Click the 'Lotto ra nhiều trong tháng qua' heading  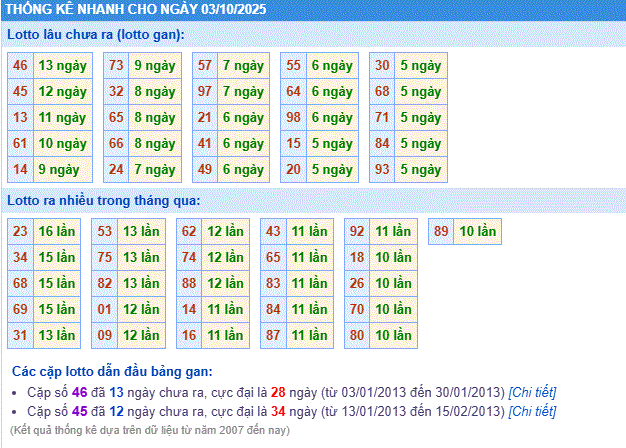click(104, 201)
